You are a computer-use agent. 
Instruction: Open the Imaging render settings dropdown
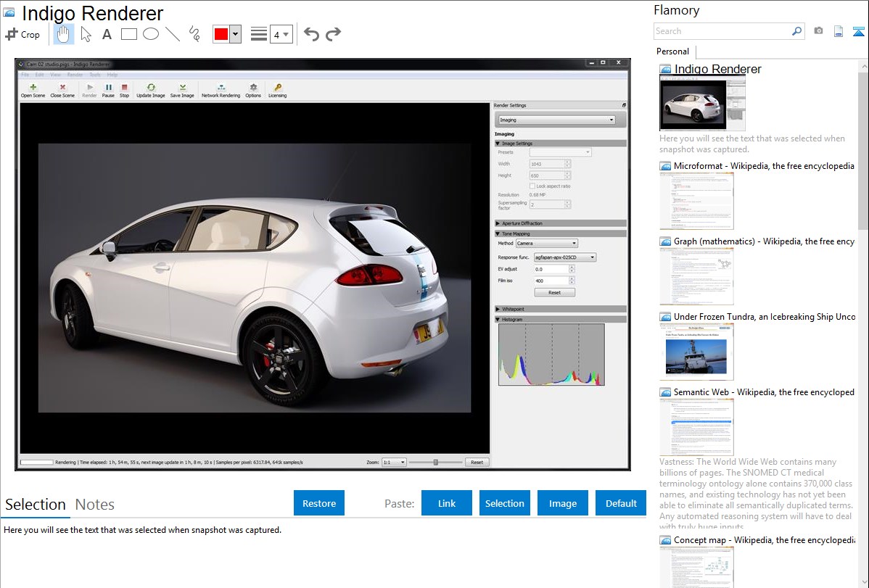click(556, 120)
